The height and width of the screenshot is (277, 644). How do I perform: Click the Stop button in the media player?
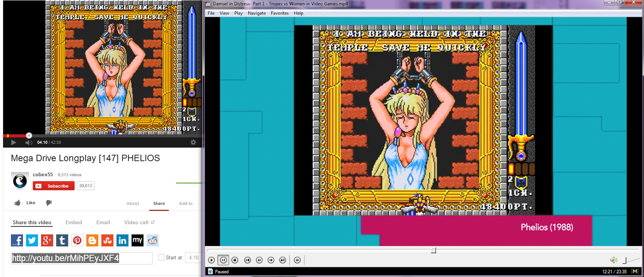(235, 260)
